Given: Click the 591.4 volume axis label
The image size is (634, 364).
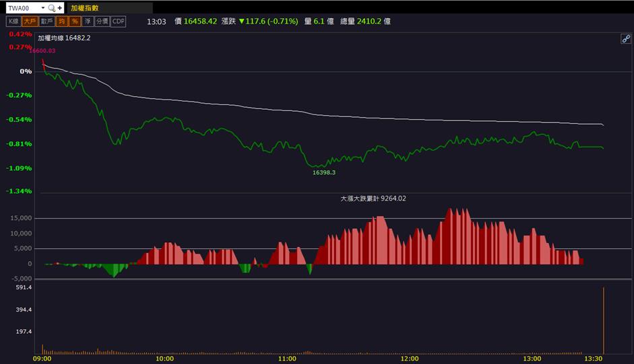Looking at the screenshot, I should click(24, 288).
